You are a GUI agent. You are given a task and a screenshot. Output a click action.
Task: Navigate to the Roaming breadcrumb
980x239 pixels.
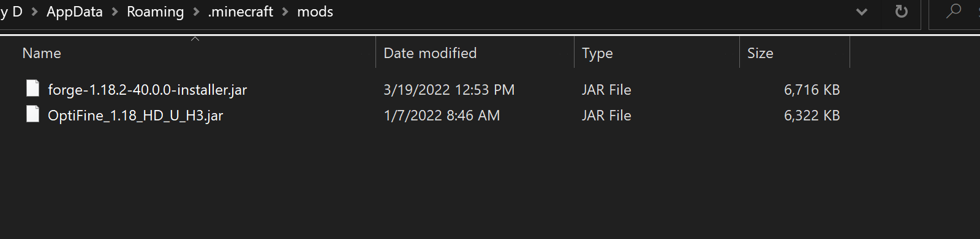click(x=156, y=12)
